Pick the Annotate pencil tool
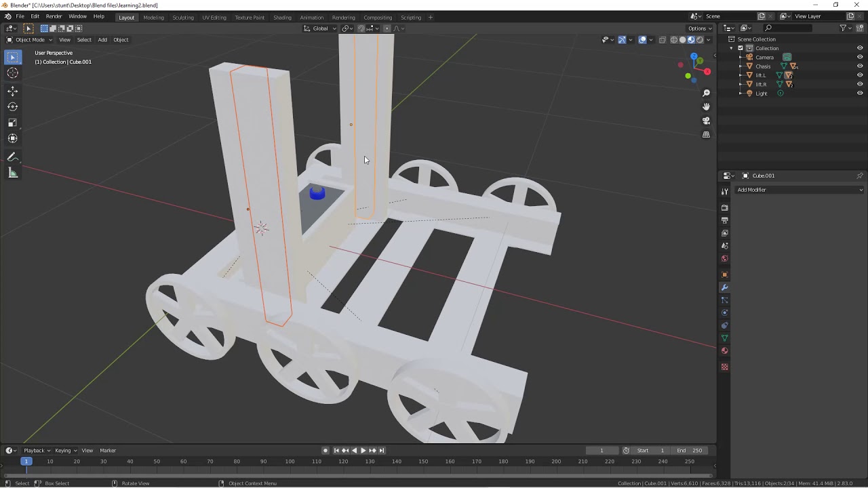 (13, 157)
